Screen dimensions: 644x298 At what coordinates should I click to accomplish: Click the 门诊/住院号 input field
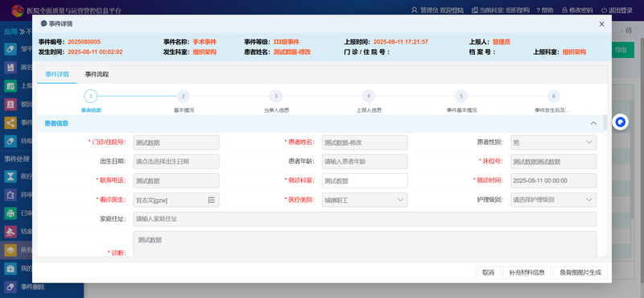pos(176,143)
